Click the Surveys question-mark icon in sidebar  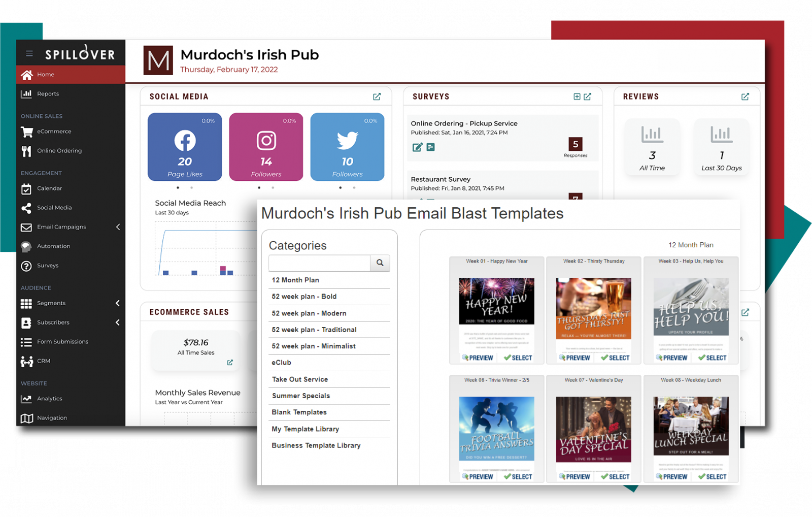coord(26,266)
